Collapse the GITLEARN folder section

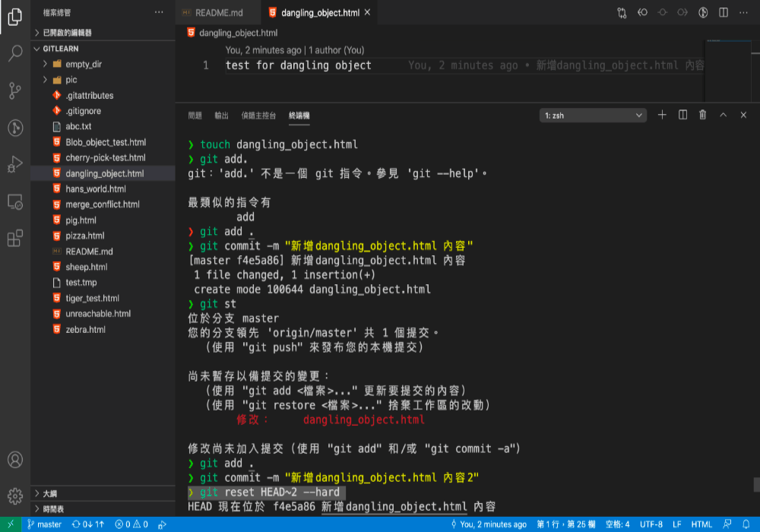103,49
